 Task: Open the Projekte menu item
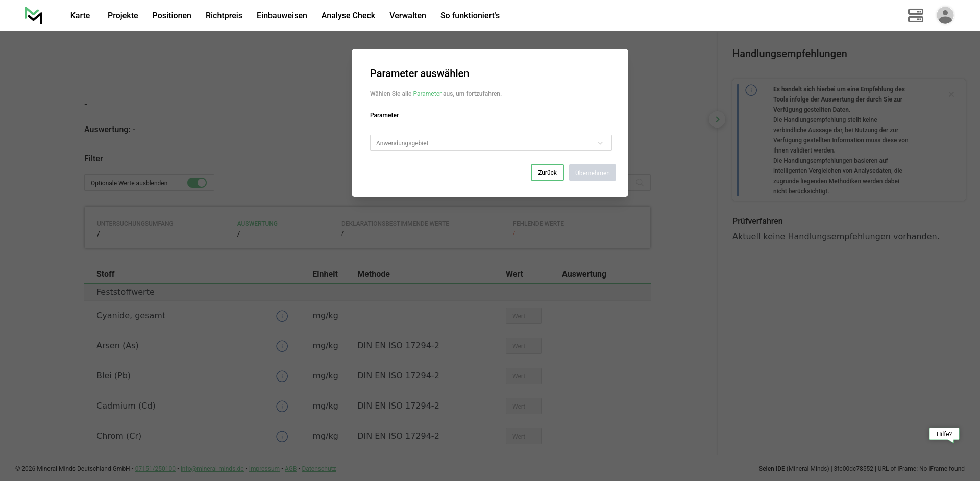tap(122, 15)
